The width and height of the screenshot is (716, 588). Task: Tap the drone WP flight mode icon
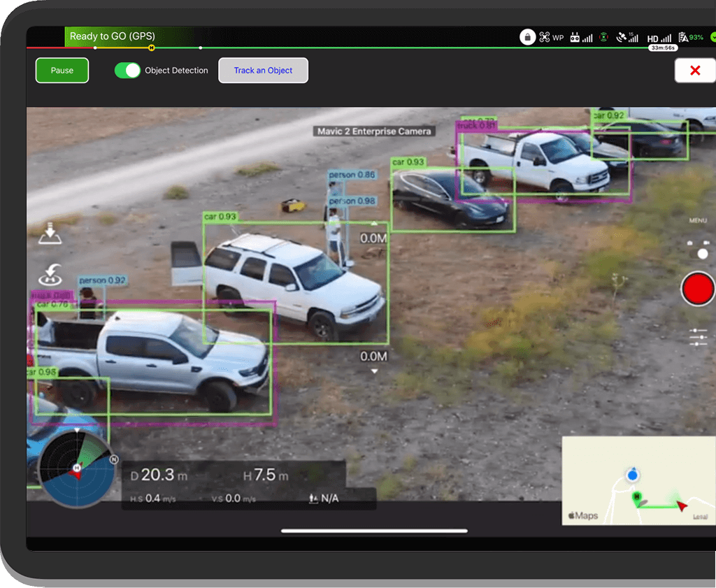coord(551,38)
